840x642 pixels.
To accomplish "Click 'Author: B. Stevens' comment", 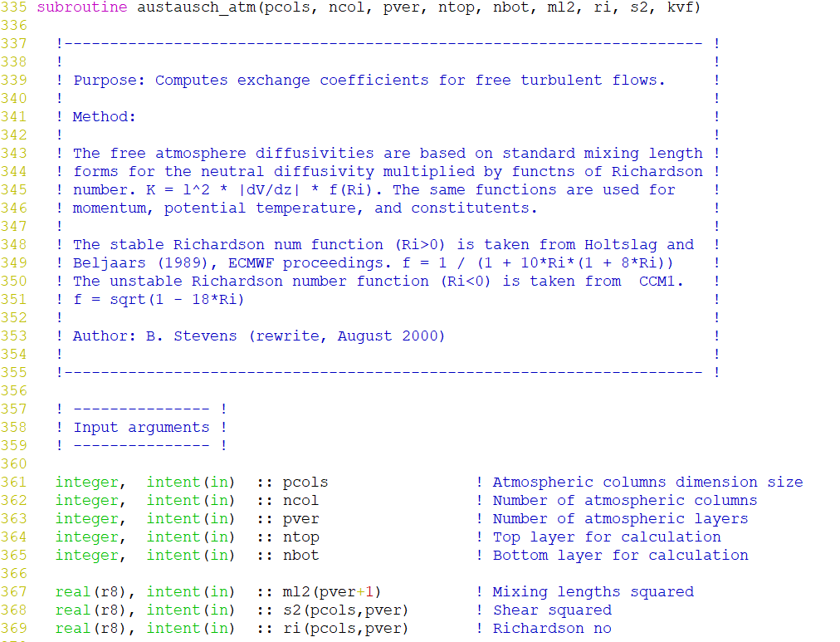I will [x=155, y=336].
